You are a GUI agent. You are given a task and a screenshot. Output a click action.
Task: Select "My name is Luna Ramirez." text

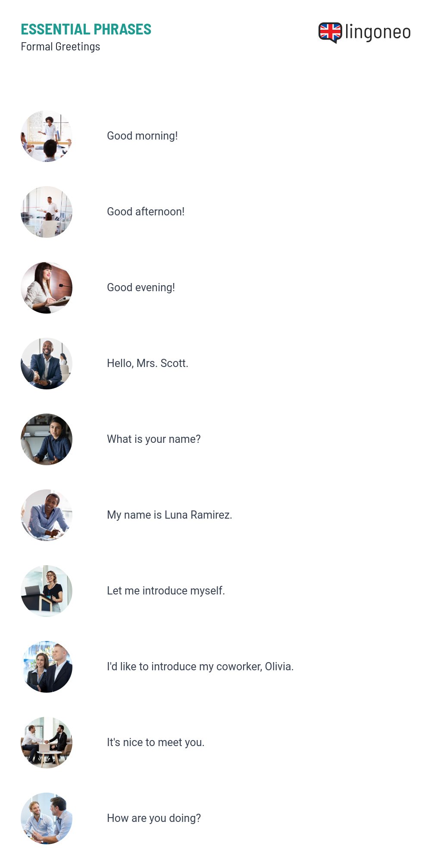[169, 515]
